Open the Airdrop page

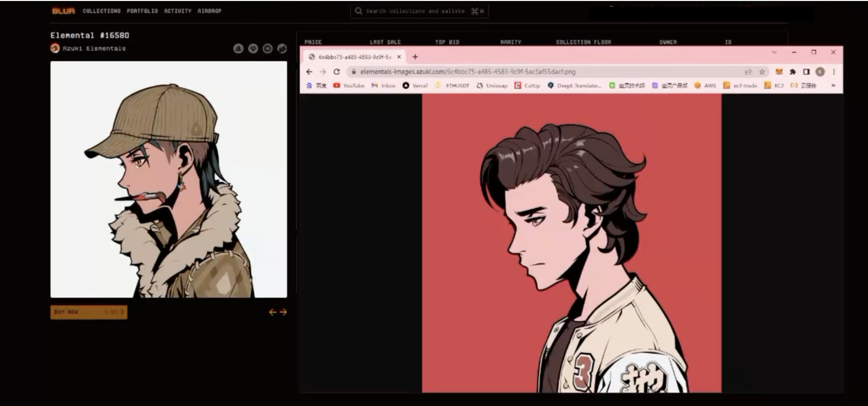[209, 11]
